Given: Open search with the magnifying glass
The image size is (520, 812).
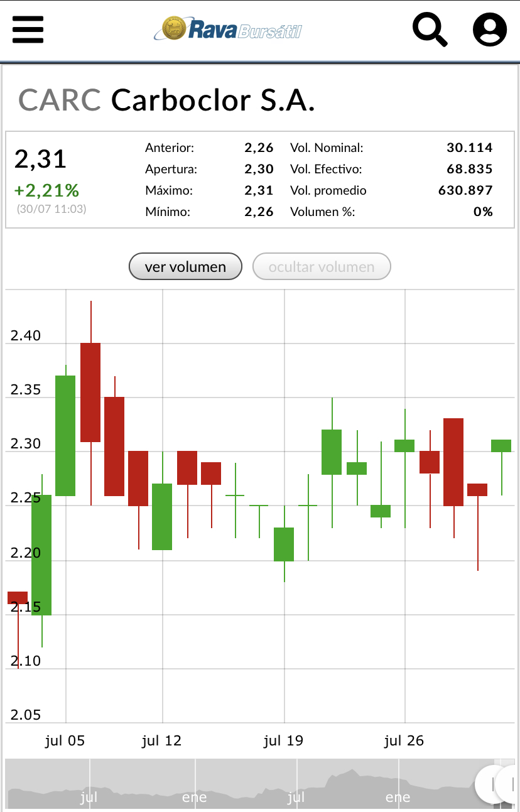Looking at the screenshot, I should point(430,30).
